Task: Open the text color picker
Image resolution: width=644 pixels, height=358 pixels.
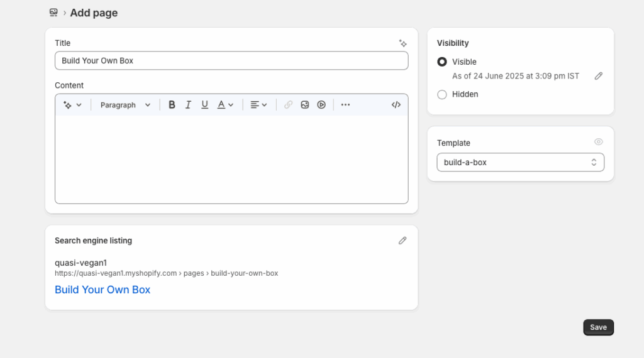Action: pyautogui.click(x=225, y=105)
